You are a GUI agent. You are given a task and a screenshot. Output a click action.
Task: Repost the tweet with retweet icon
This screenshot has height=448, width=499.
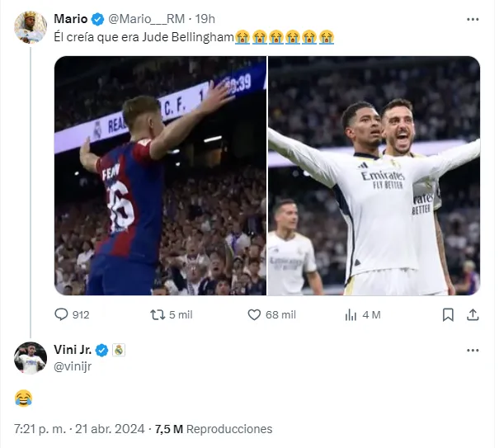coord(158,314)
